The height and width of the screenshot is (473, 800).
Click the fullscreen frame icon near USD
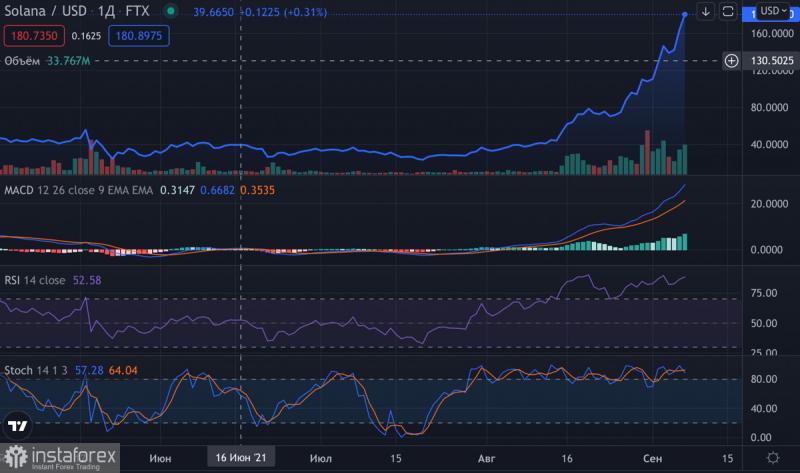(x=730, y=12)
